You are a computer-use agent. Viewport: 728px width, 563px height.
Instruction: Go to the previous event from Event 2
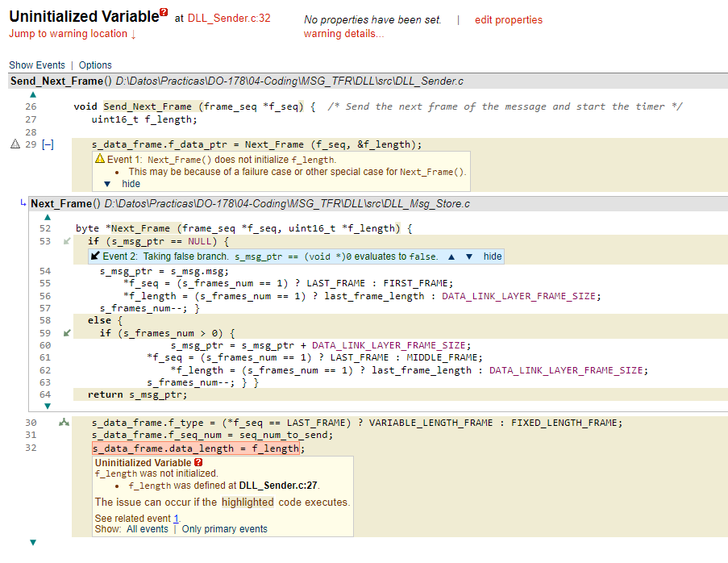(451, 256)
